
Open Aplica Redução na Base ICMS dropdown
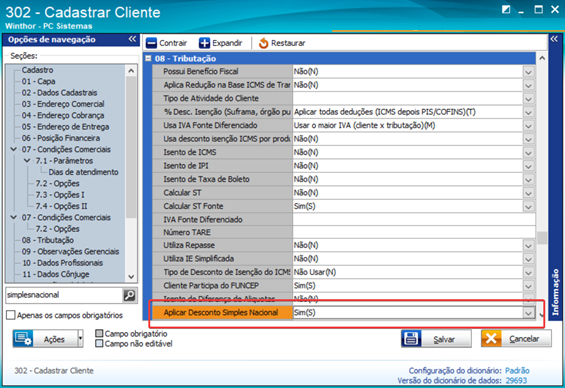pyautogui.click(x=528, y=85)
